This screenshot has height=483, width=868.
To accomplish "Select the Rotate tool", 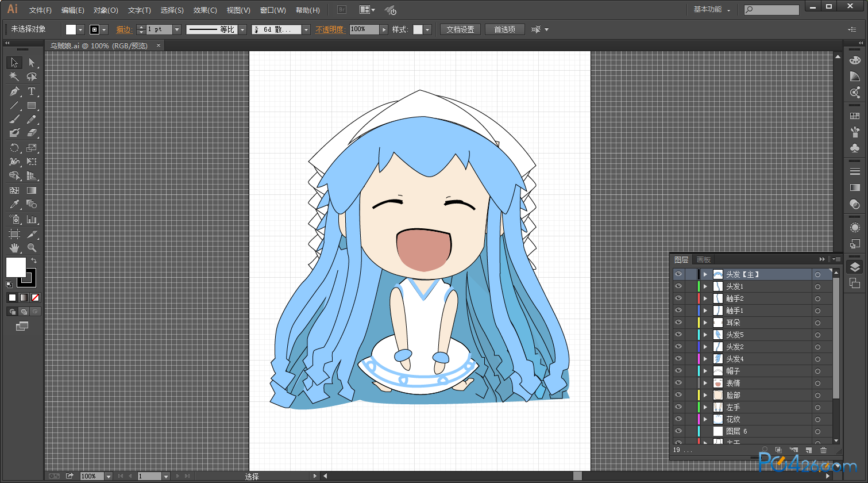I will [14, 148].
